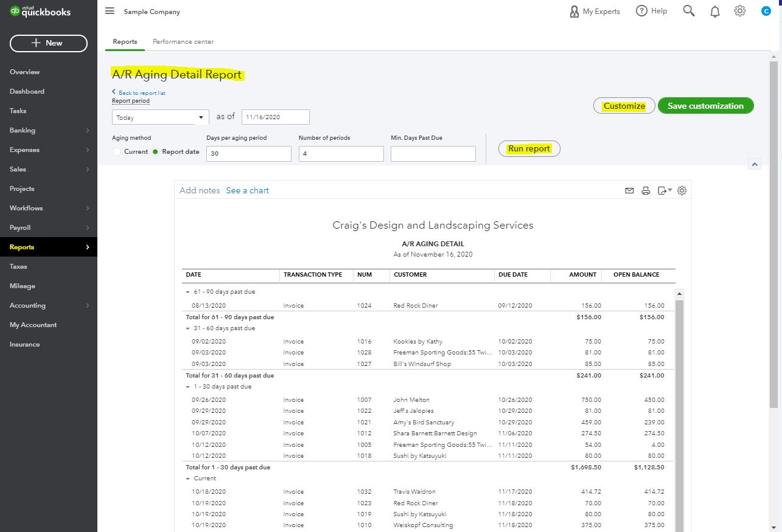Click the Add notes link
This screenshot has width=782, height=532.
[x=200, y=190]
